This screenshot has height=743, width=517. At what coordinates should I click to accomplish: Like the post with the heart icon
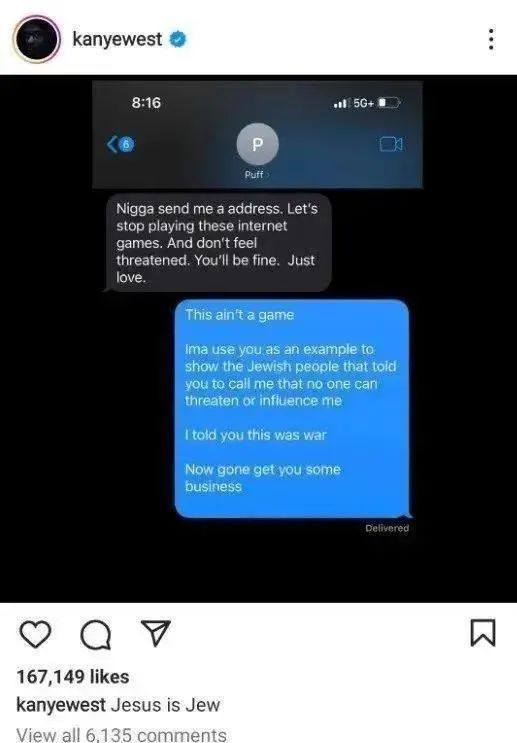[x=36, y=634]
